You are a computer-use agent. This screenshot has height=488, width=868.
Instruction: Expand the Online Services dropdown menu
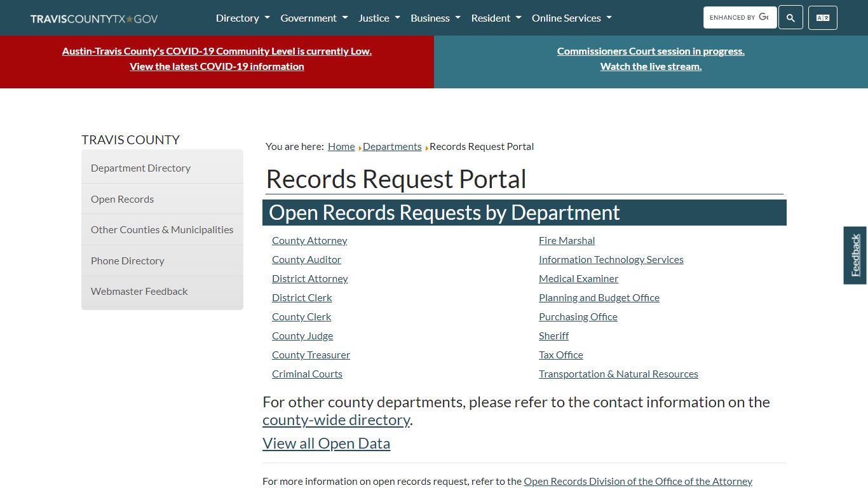tap(572, 18)
